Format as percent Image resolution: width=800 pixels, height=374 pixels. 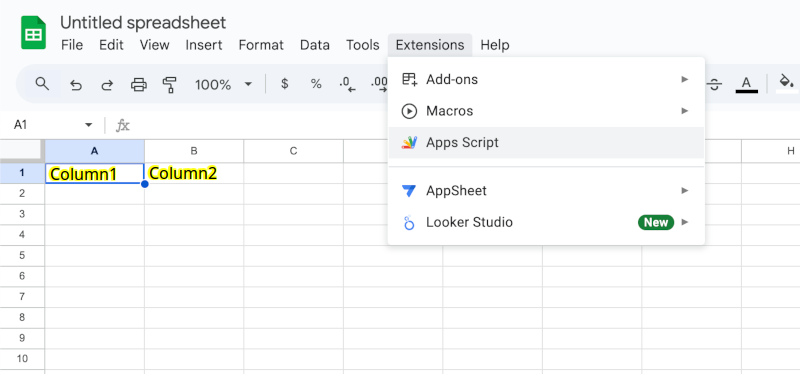(316, 84)
